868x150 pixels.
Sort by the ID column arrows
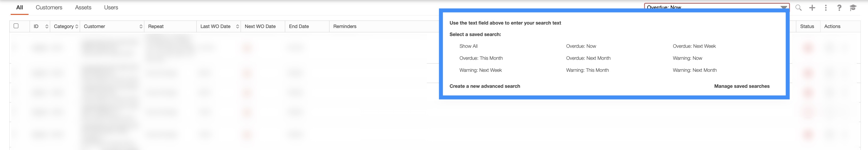click(x=47, y=26)
